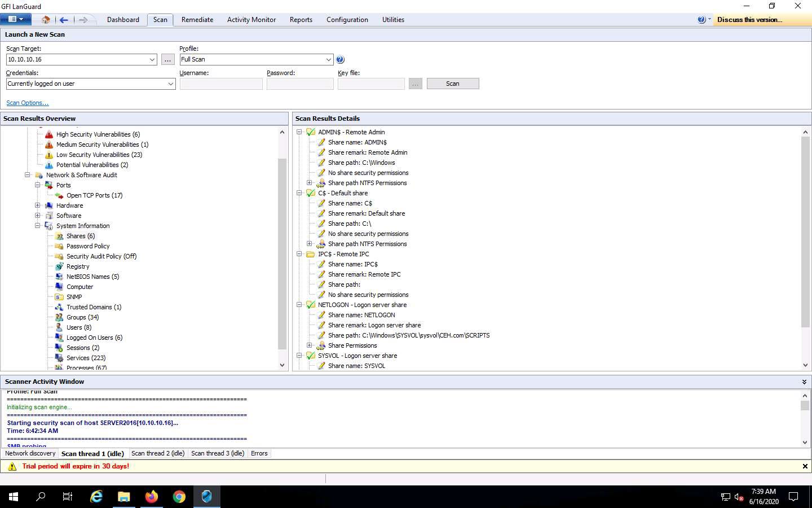This screenshot has height=508, width=812.
Task: Expand NETLOGON Share Permissions node
Action: pos(309,345)
